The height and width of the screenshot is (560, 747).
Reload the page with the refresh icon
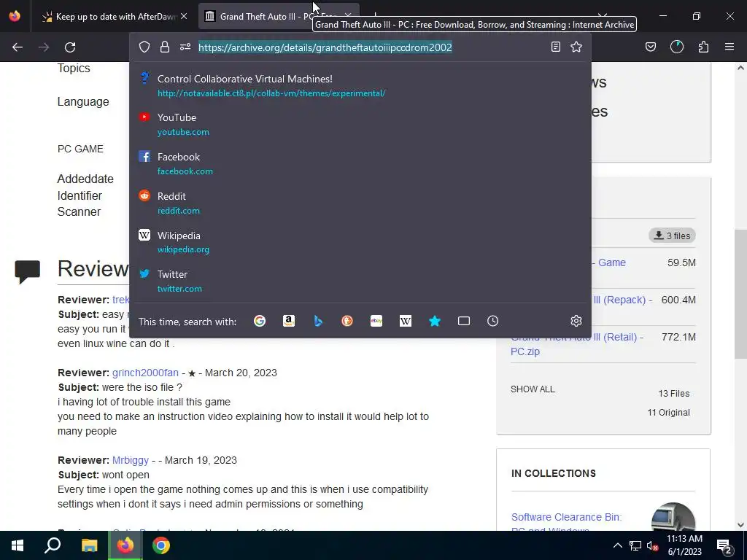tap(70, 47)
